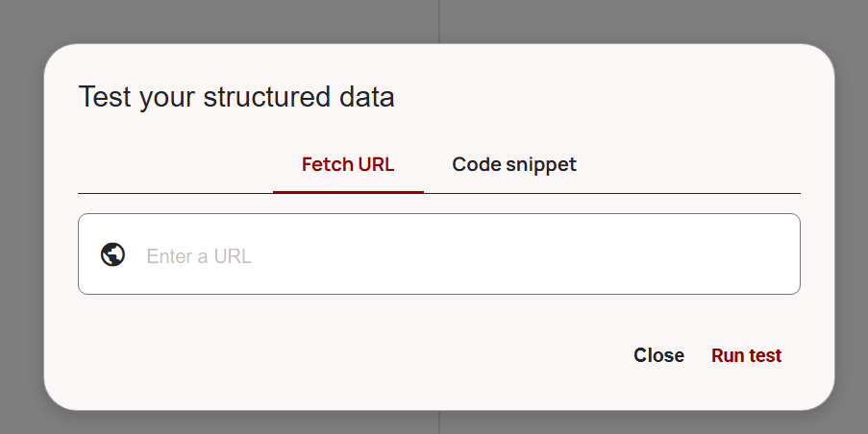Viewport: 868px width, 434px height.
Task: Switch to the Code snippet tab
Action: (514, 164)
